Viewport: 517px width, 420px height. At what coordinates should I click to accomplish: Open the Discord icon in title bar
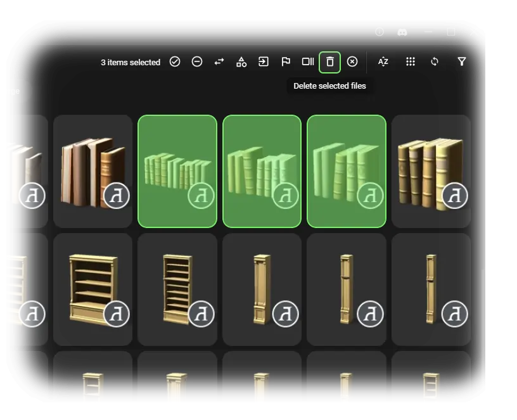(402, 32)
